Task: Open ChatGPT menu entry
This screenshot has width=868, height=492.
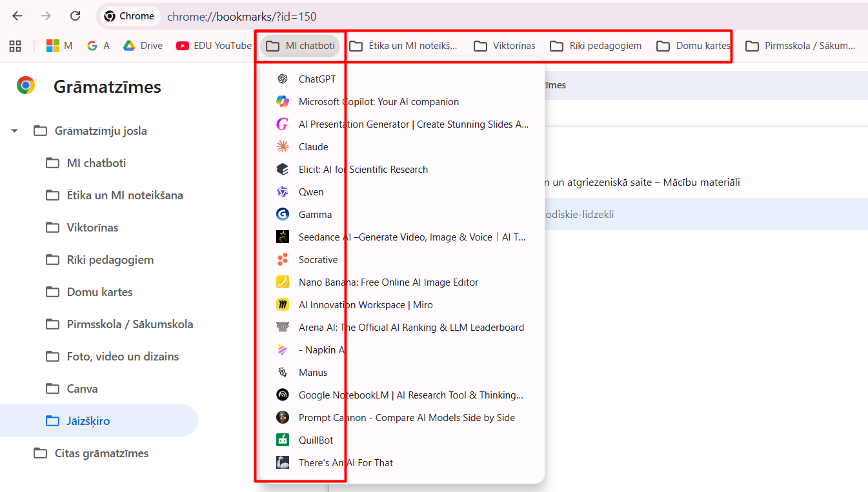Action: [x=402, y=79]
